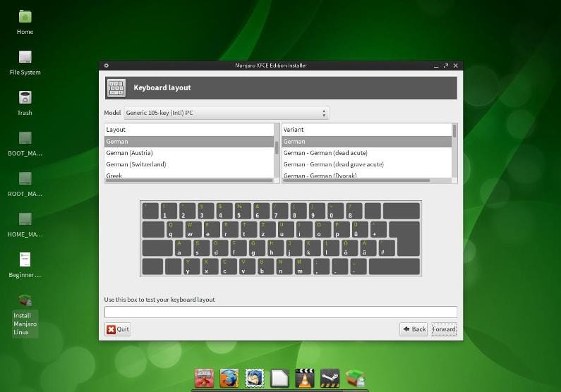Click the Layout list horizontal scrollbar
Viewport: 561px width, 392px height.
pyautogui.click(x=189, y=180)
